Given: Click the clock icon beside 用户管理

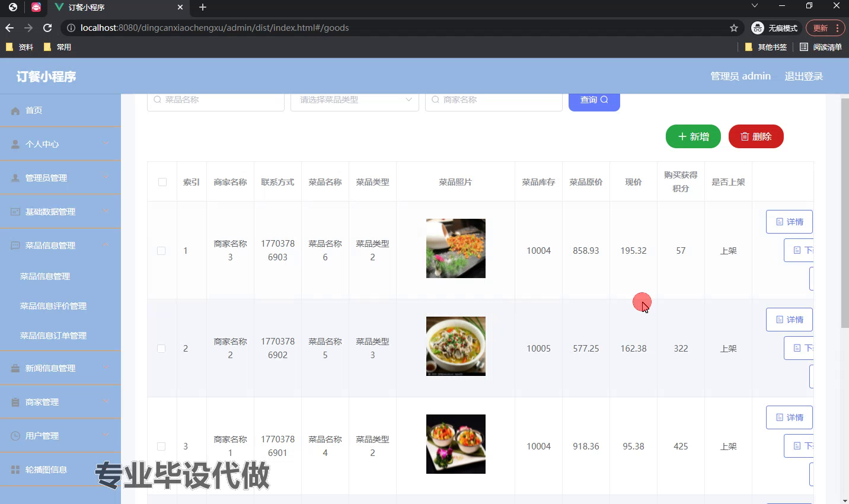Looking at the screenshot, I should (15, 436).
